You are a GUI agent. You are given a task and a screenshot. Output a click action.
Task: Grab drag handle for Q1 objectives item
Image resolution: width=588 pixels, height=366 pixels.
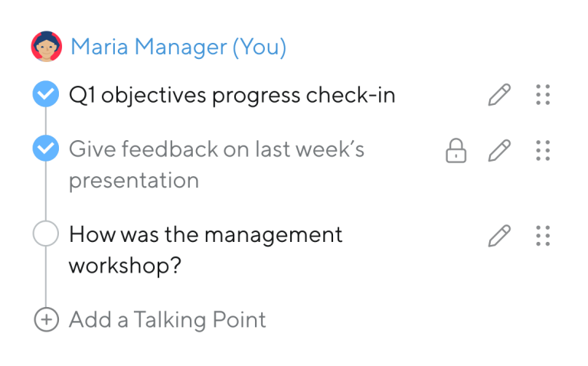pos(543,94)
